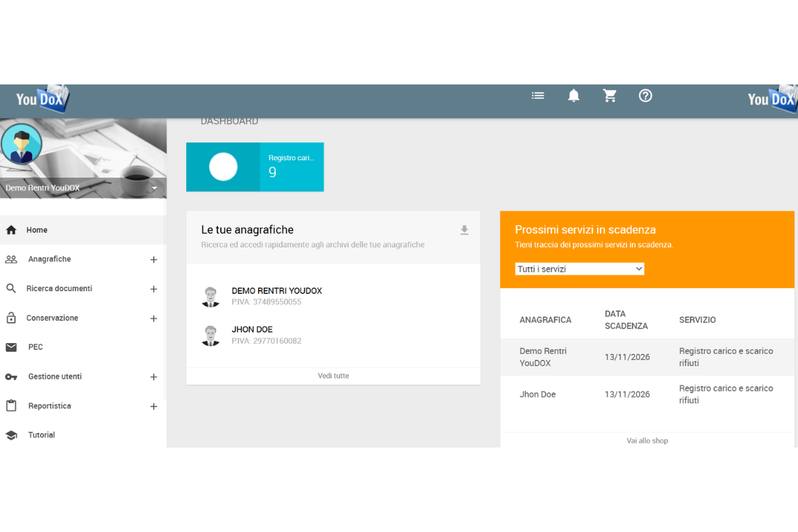Open the Tutti i servizi dropdown

(x=580, y=269)
